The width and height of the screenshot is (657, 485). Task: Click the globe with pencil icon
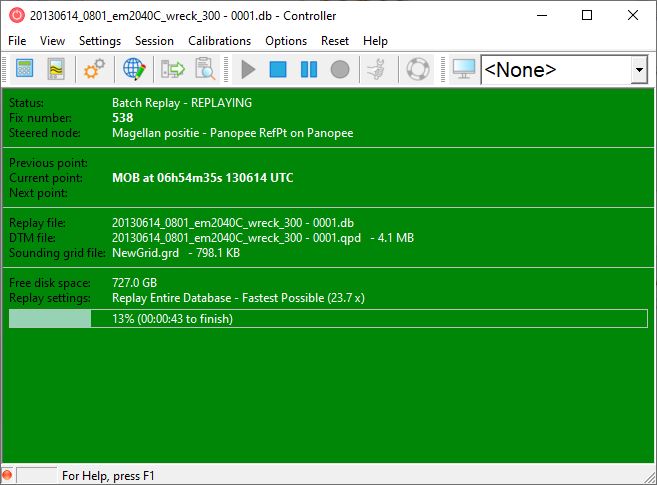click(134, 70)
